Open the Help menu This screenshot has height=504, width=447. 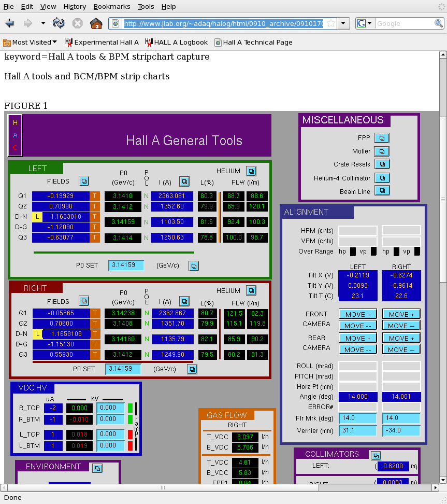(168, 6)
